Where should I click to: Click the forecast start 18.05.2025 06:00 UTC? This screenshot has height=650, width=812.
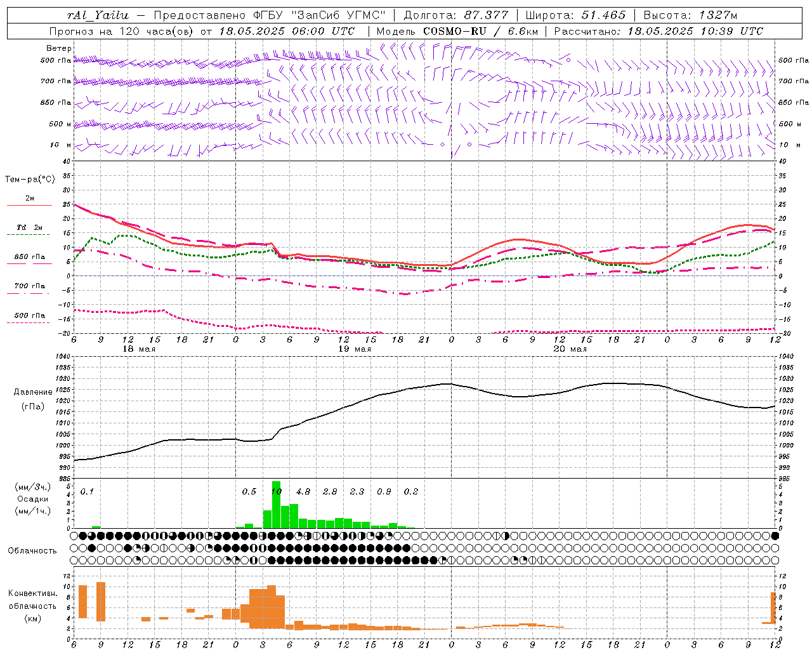click(x=287, y=31)
